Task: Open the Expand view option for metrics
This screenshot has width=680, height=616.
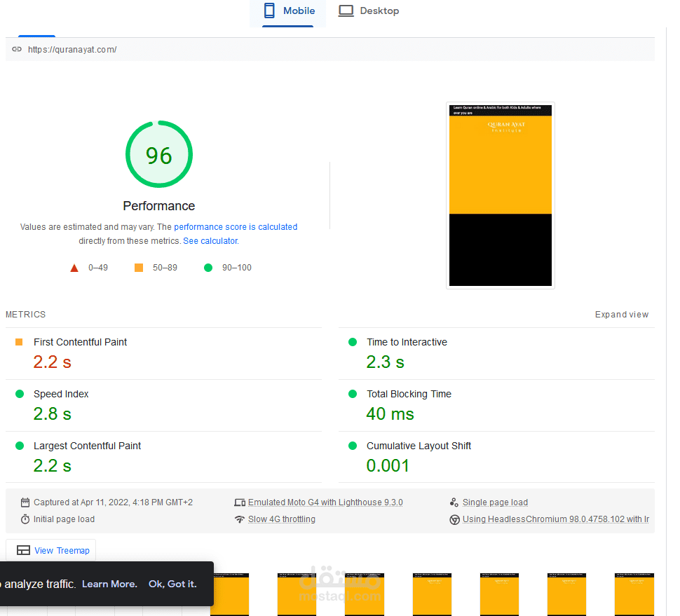Action: (x=621, y=314)
